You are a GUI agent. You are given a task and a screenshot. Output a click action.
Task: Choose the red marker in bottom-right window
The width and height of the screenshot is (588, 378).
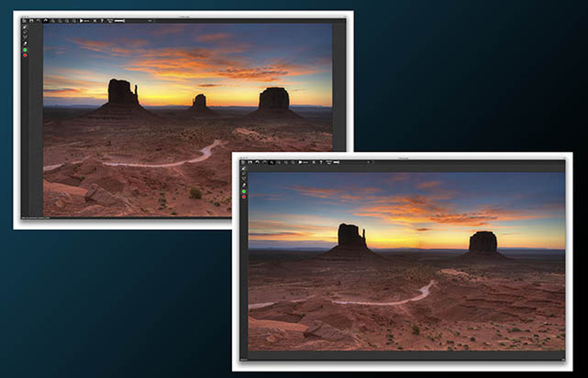243,197
